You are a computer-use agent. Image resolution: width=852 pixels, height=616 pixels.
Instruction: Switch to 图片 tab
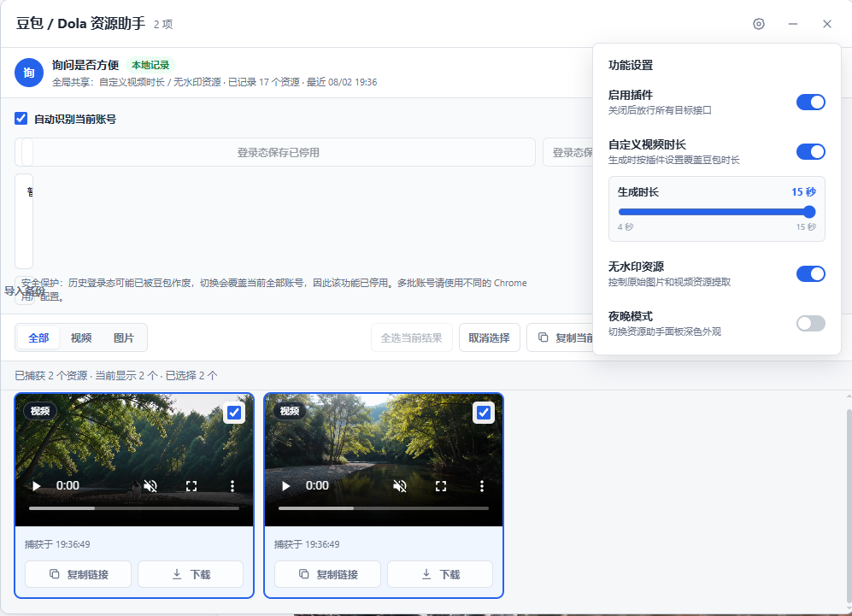pos(123,337)
